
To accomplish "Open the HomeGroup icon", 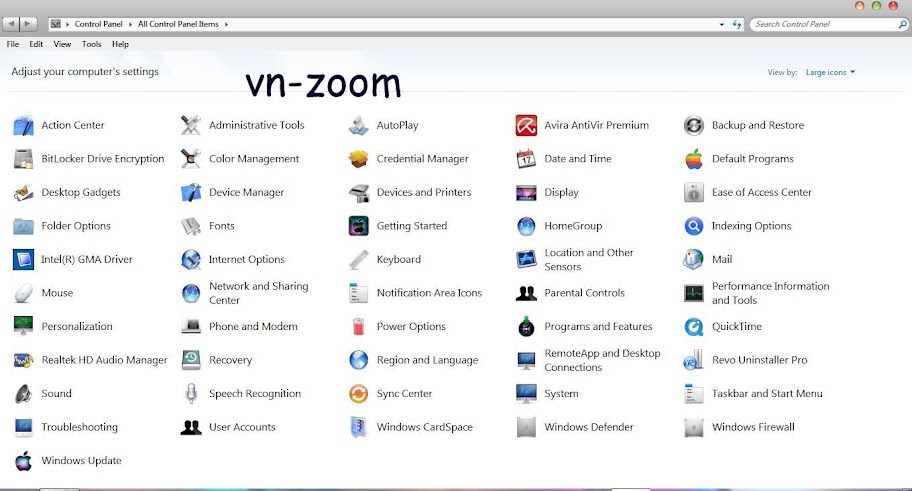I will pos(526,226).
